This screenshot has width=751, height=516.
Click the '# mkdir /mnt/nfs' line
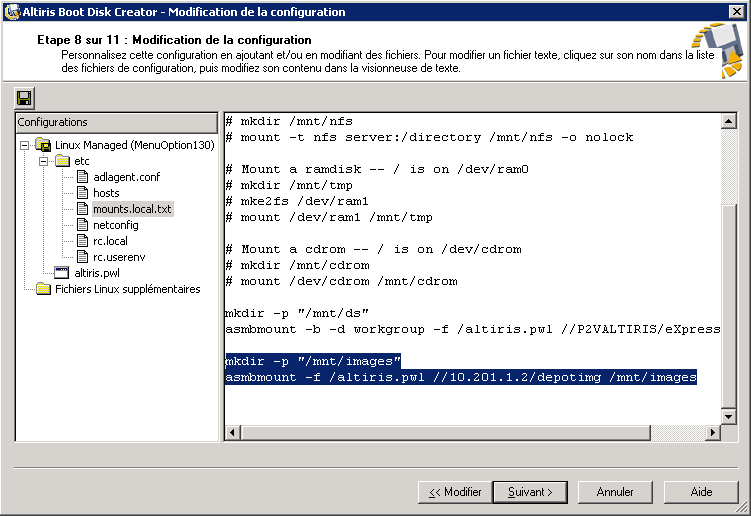coord(289,121)
